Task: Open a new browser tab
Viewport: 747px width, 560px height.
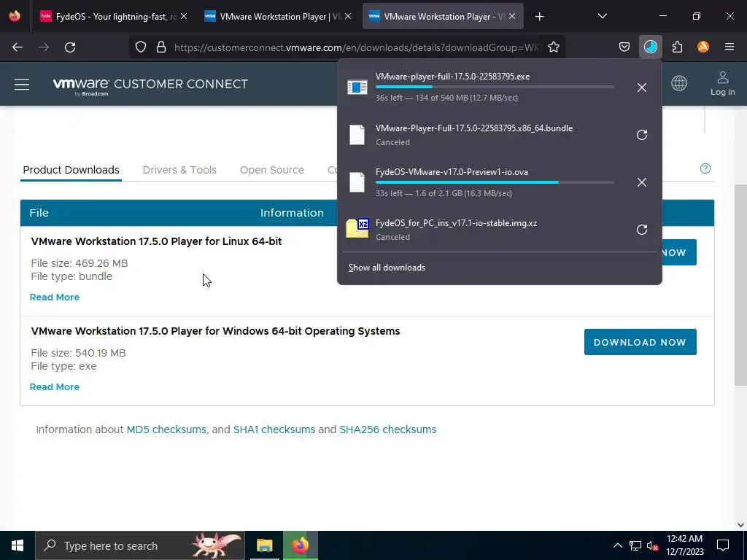Action: point(539,17)
